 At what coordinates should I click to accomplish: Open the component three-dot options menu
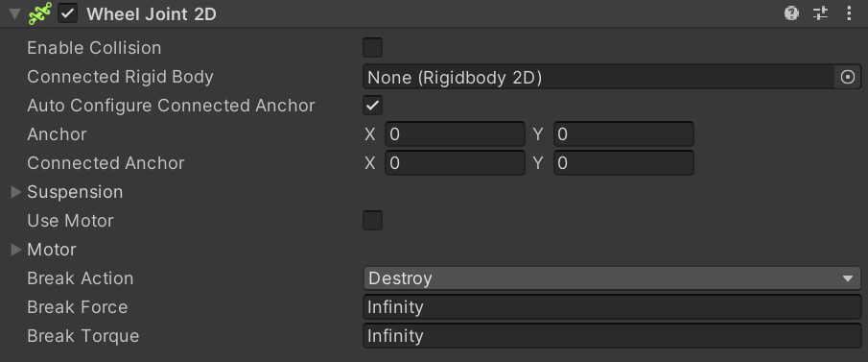click(x=849, y=13)
